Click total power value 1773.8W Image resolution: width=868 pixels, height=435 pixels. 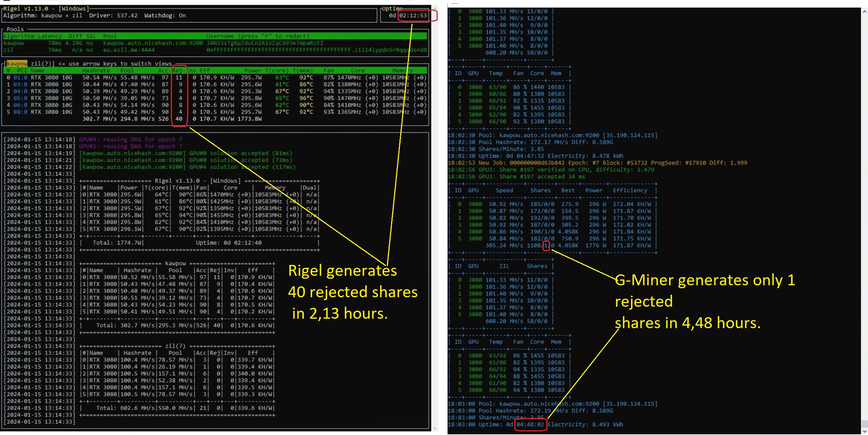tap(249, 119)
